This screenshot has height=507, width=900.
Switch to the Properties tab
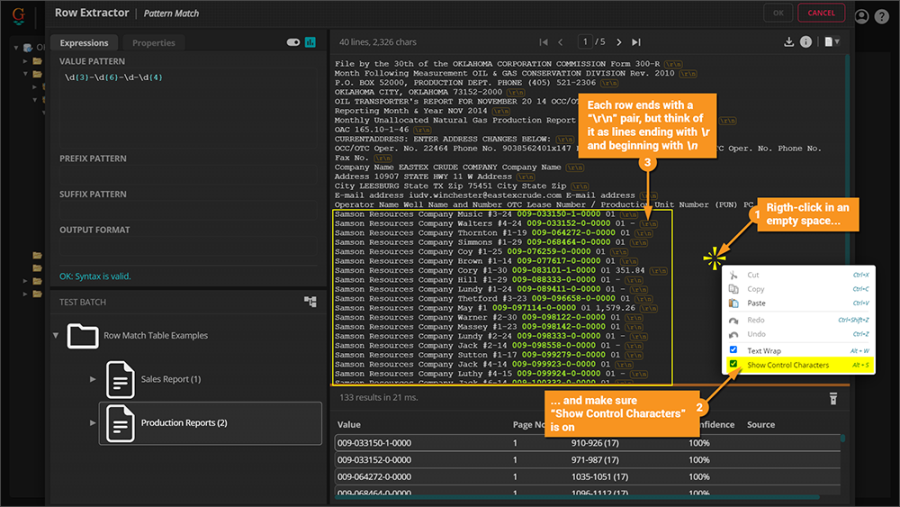(153, 43)
